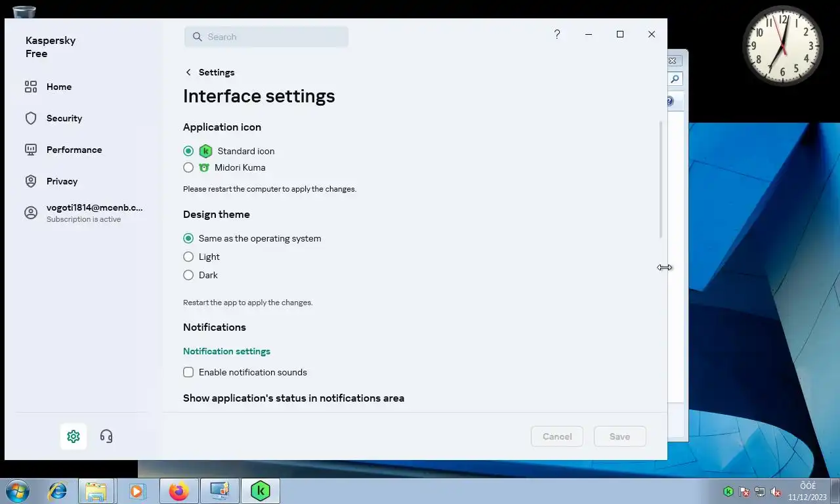
Task: Click the green Kaspersky standard icon image
Action: [205, 151]
